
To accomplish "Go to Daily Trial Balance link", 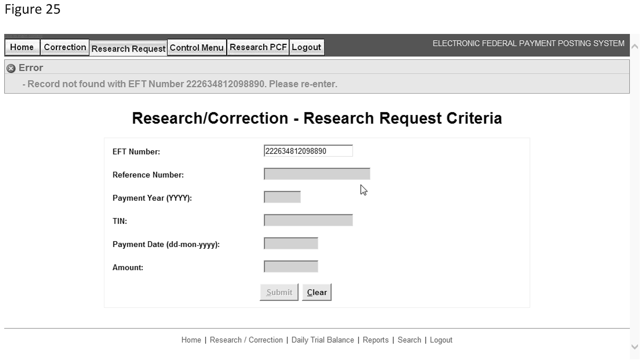I will click(x=322, y=340).
